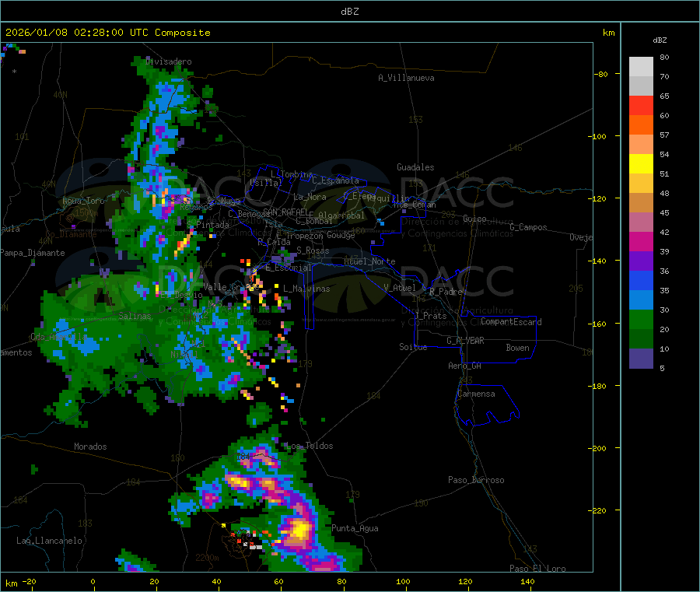Screen dimensions: 700x592
Task: Click the 'Morados' map label
Action: [90, 447]
